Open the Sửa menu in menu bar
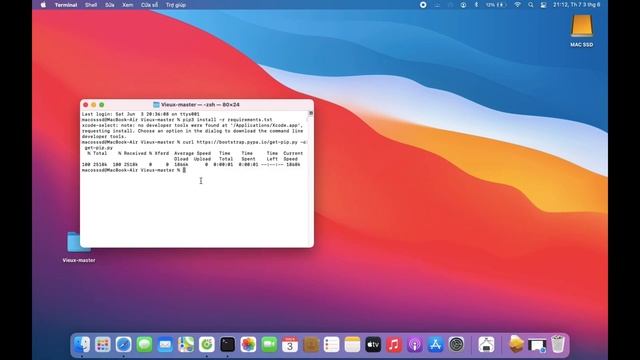Image resolution: width=640 pixels, height=360 pixels. [110, 5]
